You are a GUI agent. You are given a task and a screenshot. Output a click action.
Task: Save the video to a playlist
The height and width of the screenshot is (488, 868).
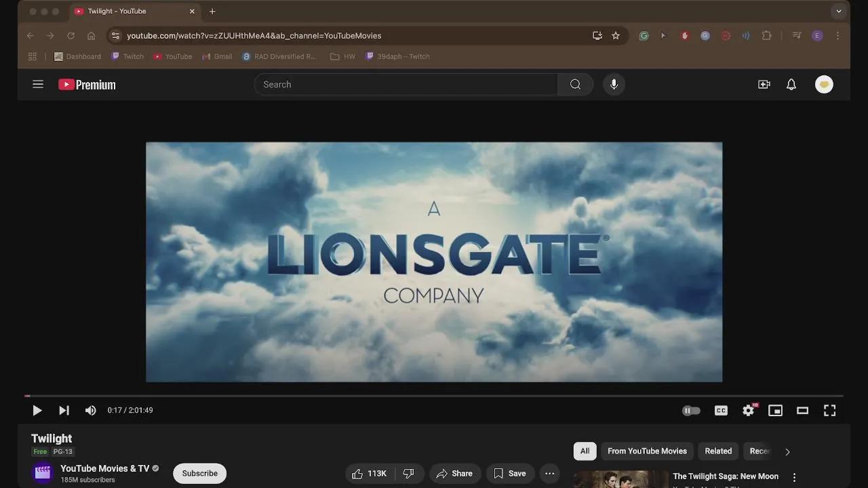pyautogui.click(x=510, y=473)
